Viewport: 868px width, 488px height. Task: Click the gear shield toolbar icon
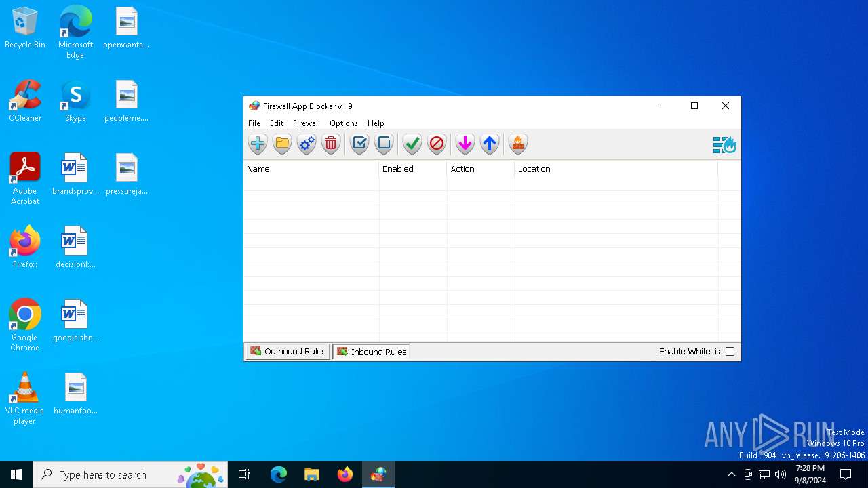307,144
